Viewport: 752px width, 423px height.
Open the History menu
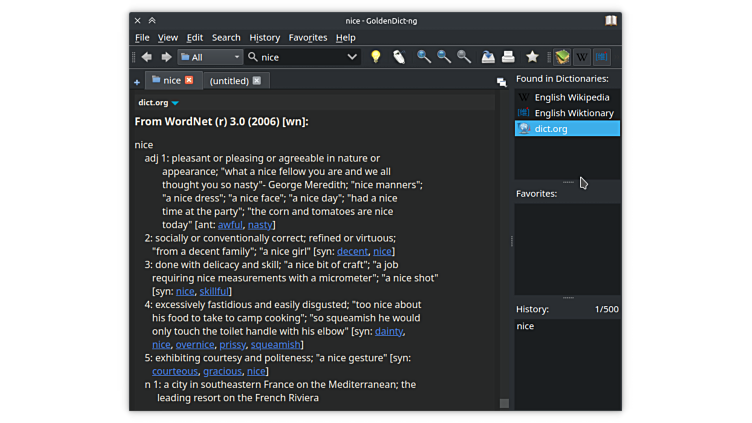264,37
